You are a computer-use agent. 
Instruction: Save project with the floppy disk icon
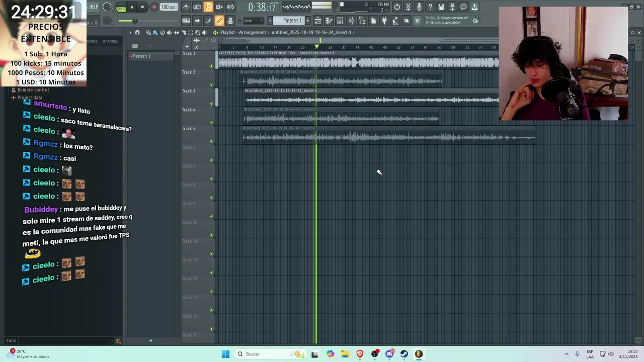[441, 7]
